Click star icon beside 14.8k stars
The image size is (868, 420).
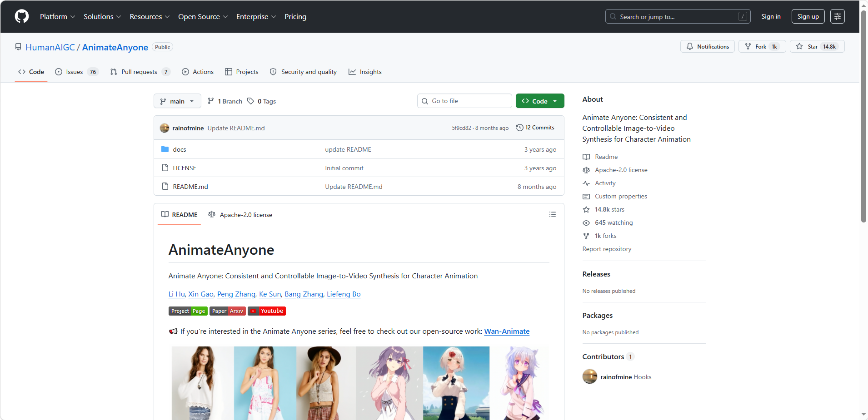[x=586, y=210]
